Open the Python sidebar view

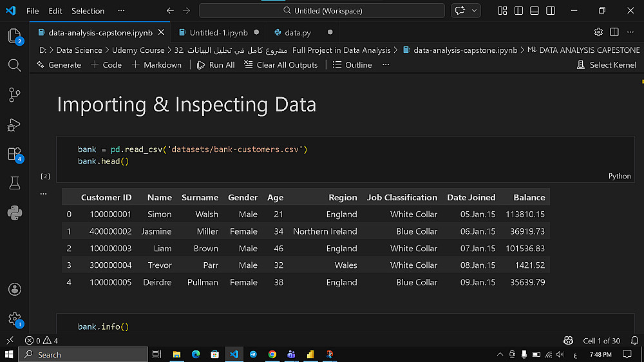point(14,213)
